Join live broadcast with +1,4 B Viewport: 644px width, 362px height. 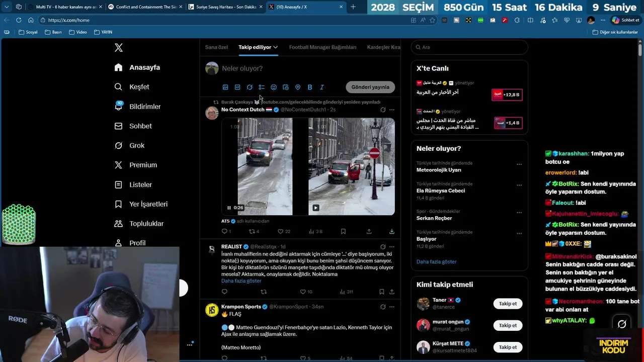508,123
